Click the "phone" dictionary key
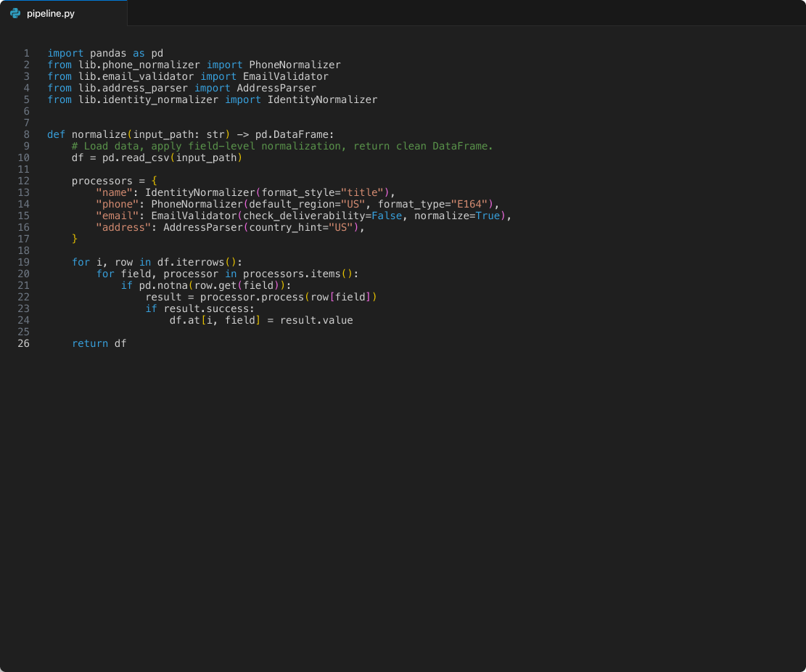 [x=118, y=205]
